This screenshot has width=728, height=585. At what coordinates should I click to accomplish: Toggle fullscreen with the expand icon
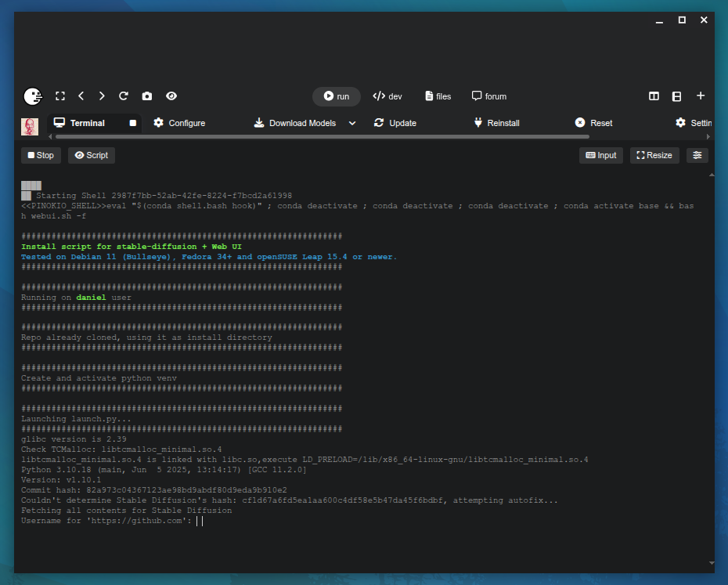coord(60,96)
